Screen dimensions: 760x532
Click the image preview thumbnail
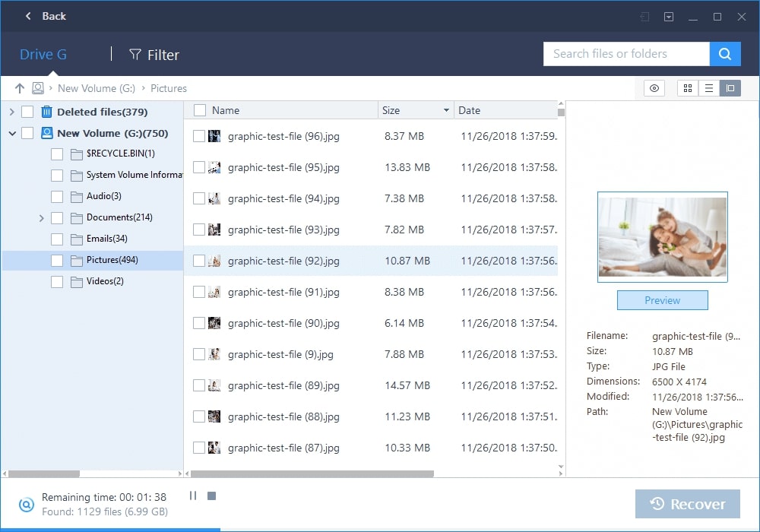click(662, 236)
